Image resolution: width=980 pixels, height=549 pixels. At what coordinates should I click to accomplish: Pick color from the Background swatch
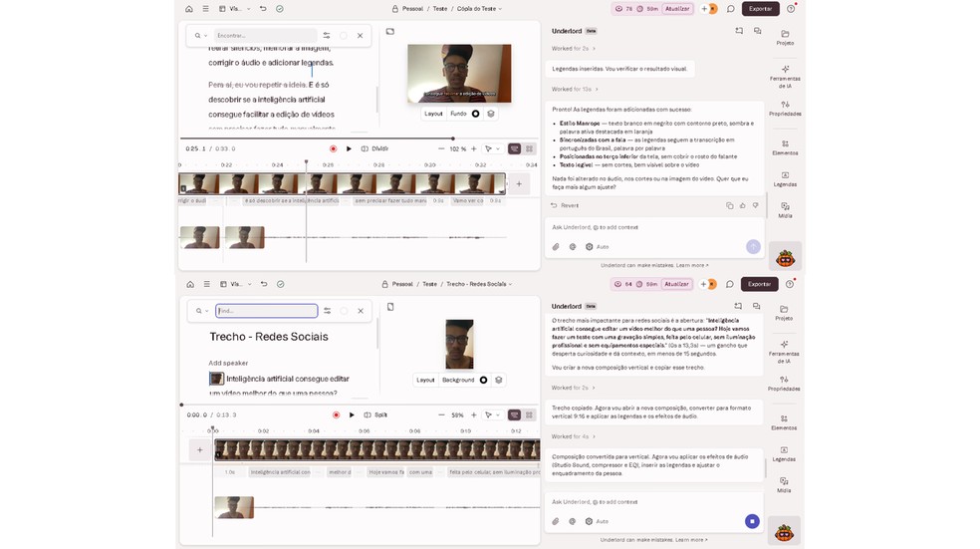(483, 381)
